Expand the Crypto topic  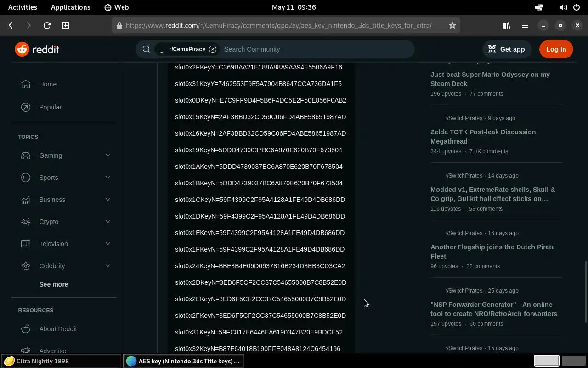pos(108,222)
